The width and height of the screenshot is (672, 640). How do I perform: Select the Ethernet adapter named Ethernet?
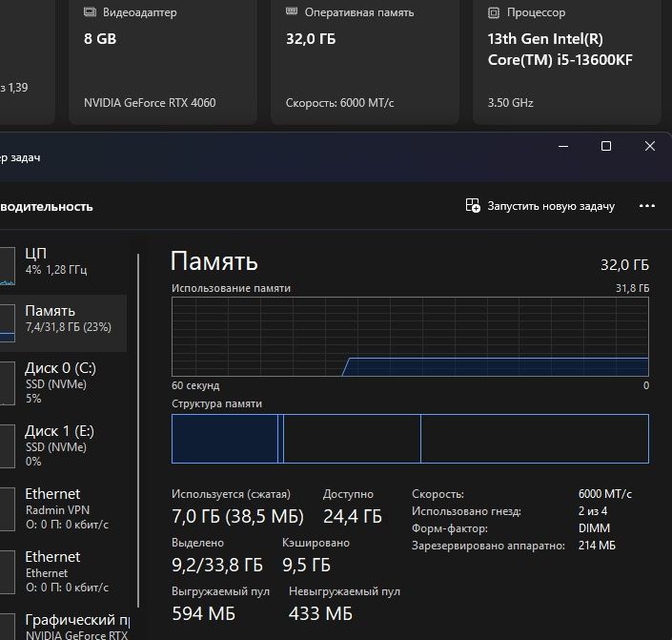point(64,571)
